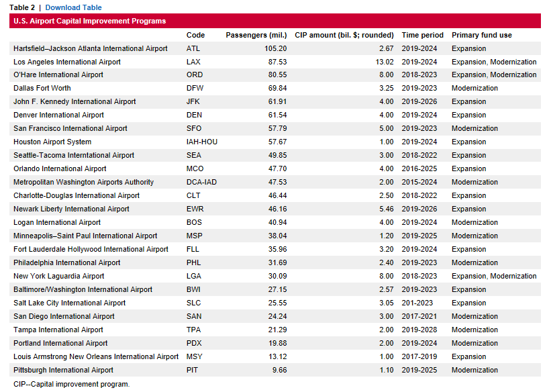Select the Code column header

tap(195, 35)
